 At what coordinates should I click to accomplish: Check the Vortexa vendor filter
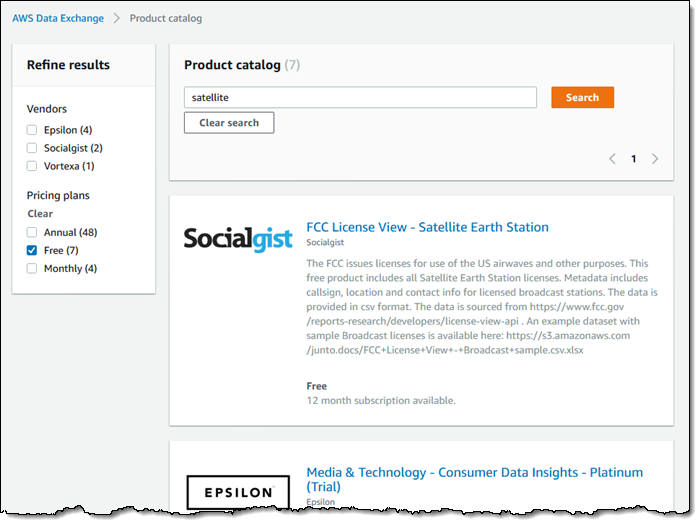(33, 166)
